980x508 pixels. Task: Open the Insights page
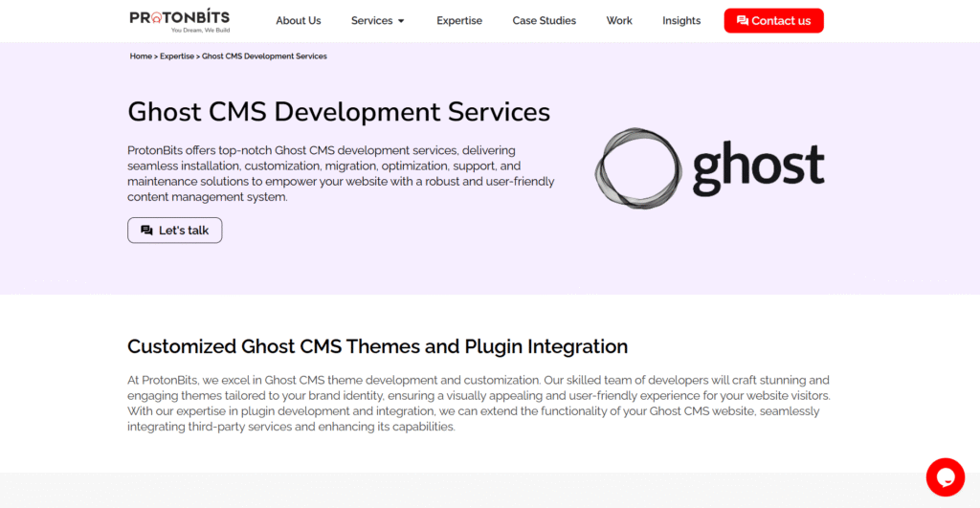point(681,21)
